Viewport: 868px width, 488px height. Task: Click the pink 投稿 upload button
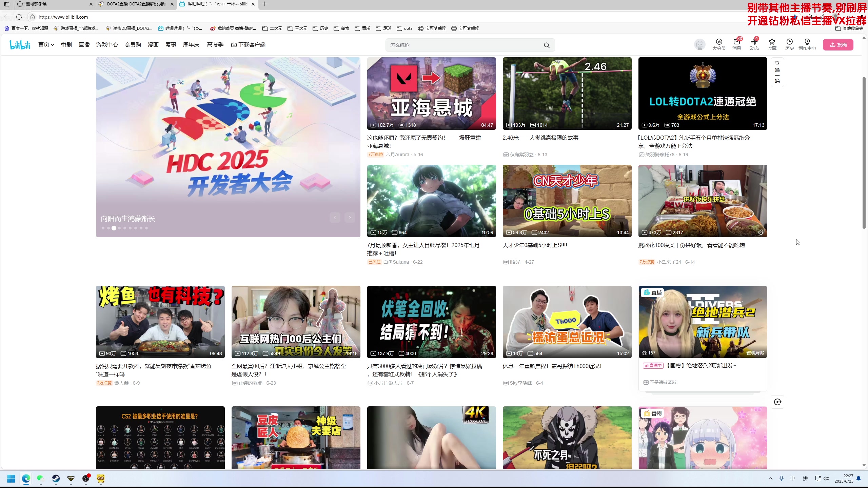point(838,45)
